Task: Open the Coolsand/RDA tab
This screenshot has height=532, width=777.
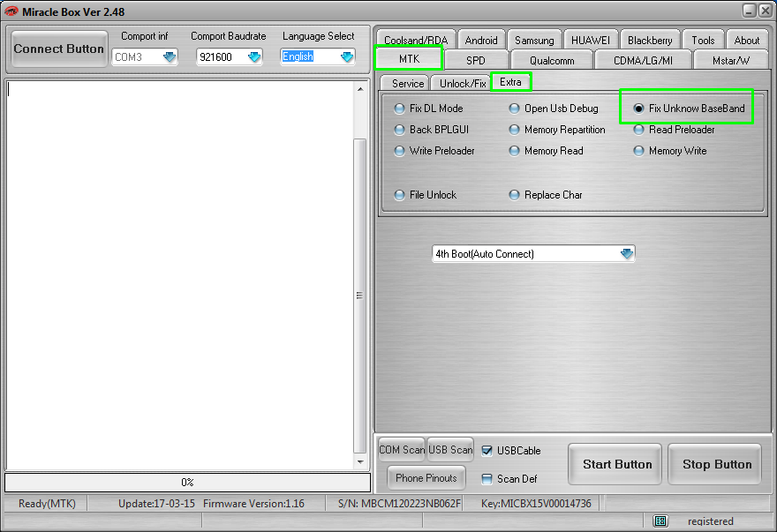Action: tap(416, 40)
